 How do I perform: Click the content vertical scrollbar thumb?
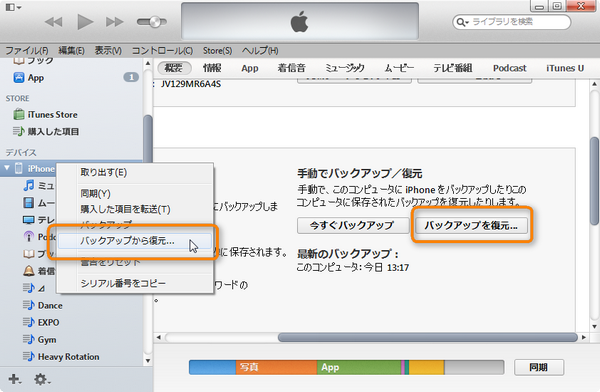click(x=594, y=181)
